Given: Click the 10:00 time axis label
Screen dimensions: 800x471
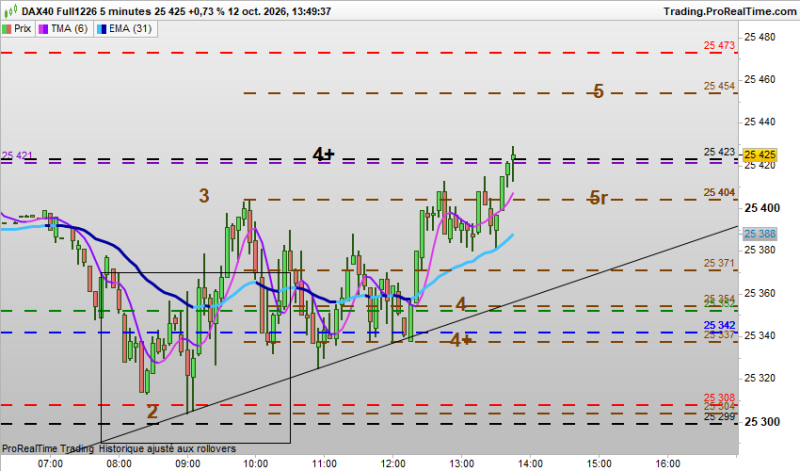Looking at the screenshot, I should click(x=256, y=463).
